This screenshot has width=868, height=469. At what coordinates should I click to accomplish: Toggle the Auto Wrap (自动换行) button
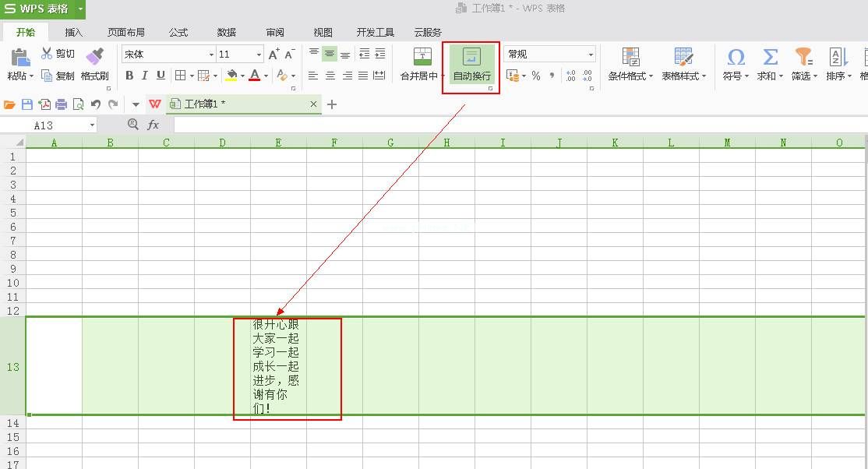click(471, 64)
